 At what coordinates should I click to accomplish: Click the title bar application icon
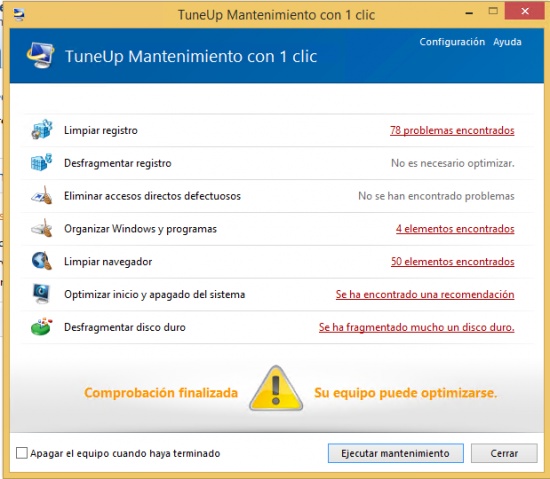pos(19,14)
